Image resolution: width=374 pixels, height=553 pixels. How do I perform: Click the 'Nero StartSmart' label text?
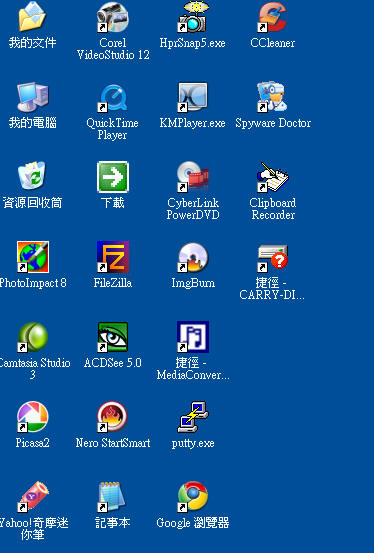pos(113,443)
